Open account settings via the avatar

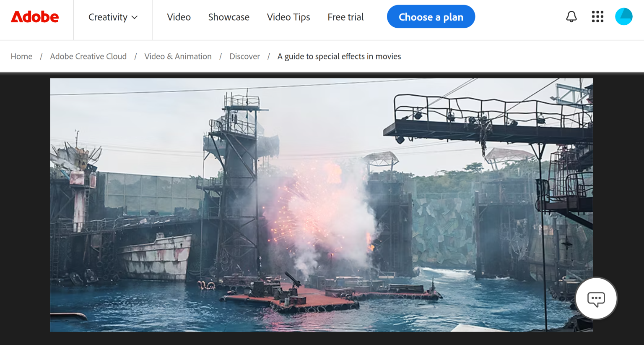[x=623, y=17]
